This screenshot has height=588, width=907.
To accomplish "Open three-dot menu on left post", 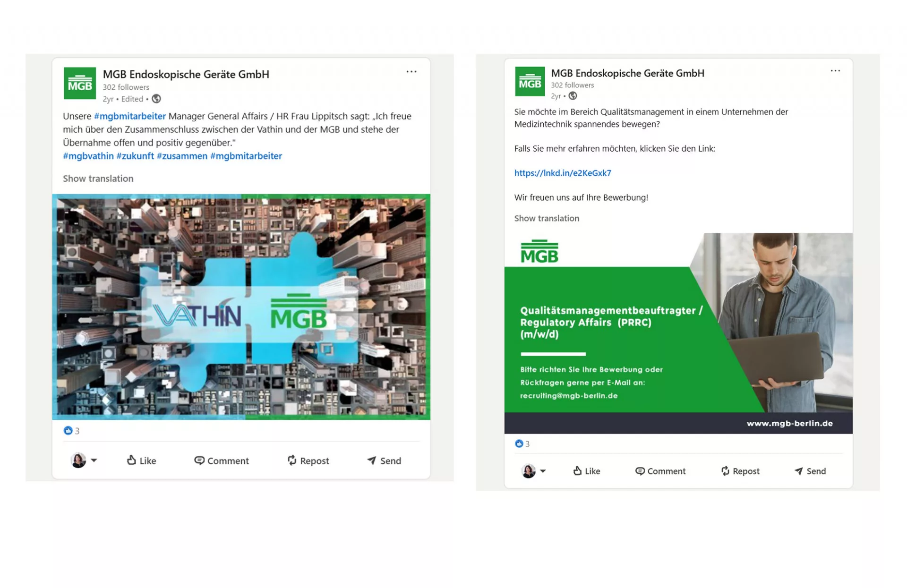I will [x=411, y=72].
